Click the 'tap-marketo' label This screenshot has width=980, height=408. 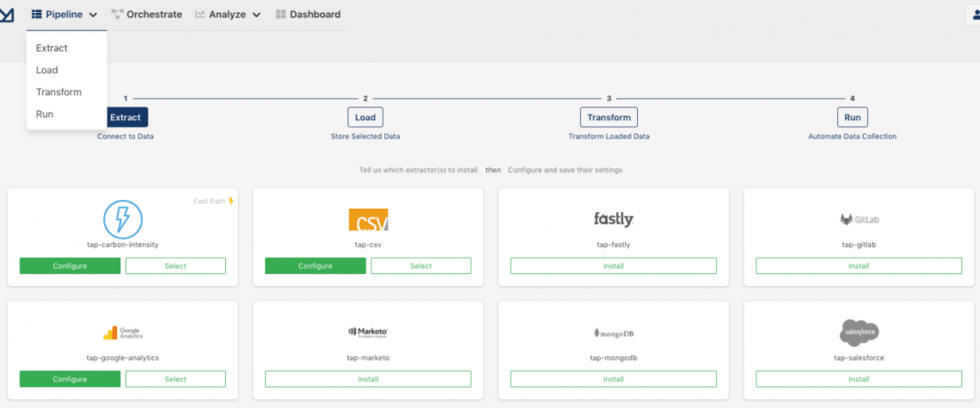click(368, 358)
